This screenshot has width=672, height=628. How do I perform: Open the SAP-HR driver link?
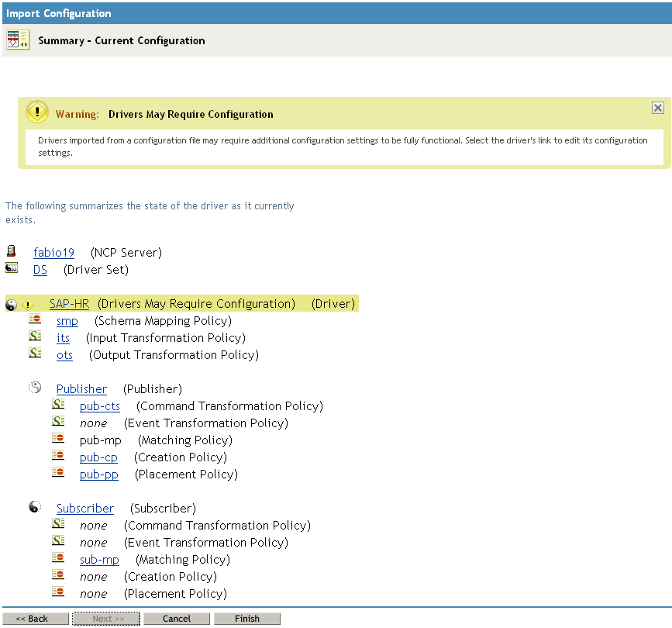69,304
